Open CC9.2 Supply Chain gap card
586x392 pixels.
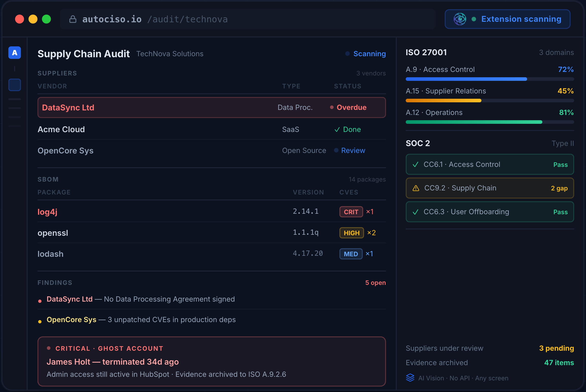tap(490, 188)
